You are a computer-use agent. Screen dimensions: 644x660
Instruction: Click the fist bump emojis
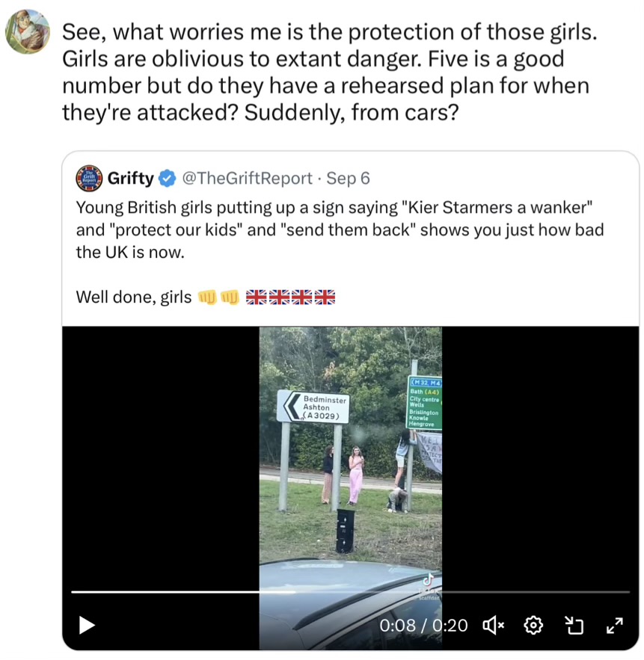tap(218, 297)
